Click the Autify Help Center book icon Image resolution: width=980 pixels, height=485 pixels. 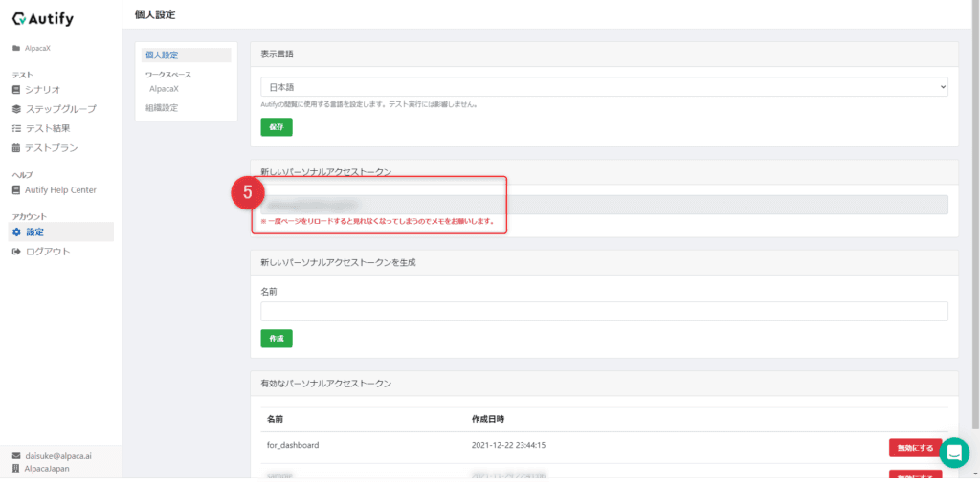click(x=16, y=190)
